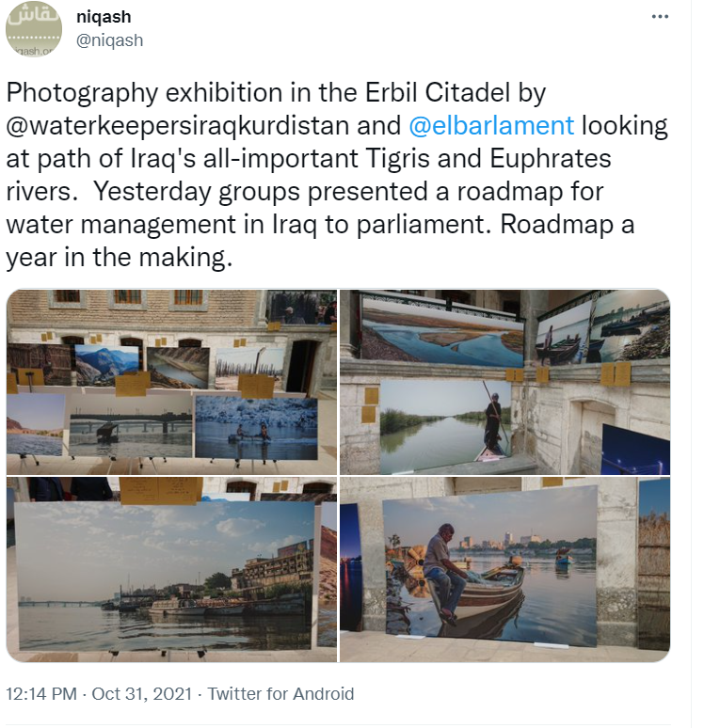
Task: Open the niqash display name profile
Action: 104,17
